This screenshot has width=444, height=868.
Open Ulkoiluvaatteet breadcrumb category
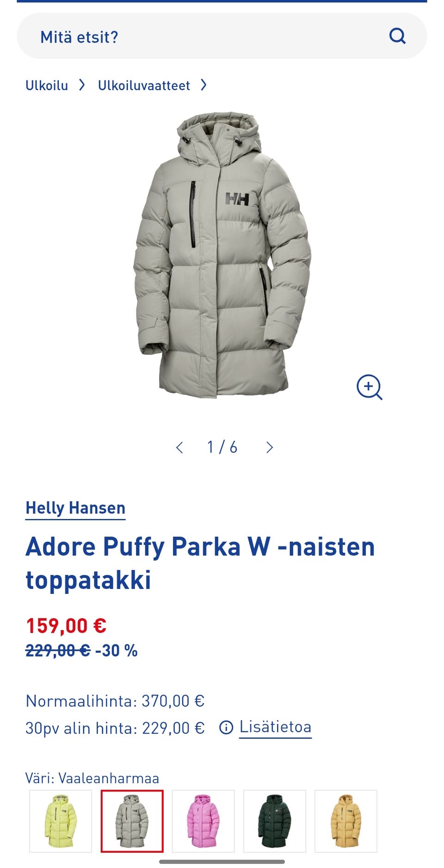pos(144,86)
